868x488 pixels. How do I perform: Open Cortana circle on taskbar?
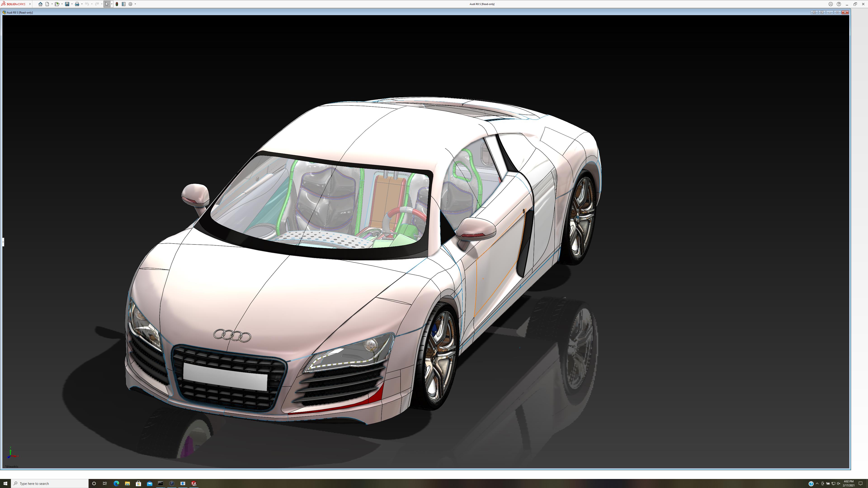coord(94,483)
